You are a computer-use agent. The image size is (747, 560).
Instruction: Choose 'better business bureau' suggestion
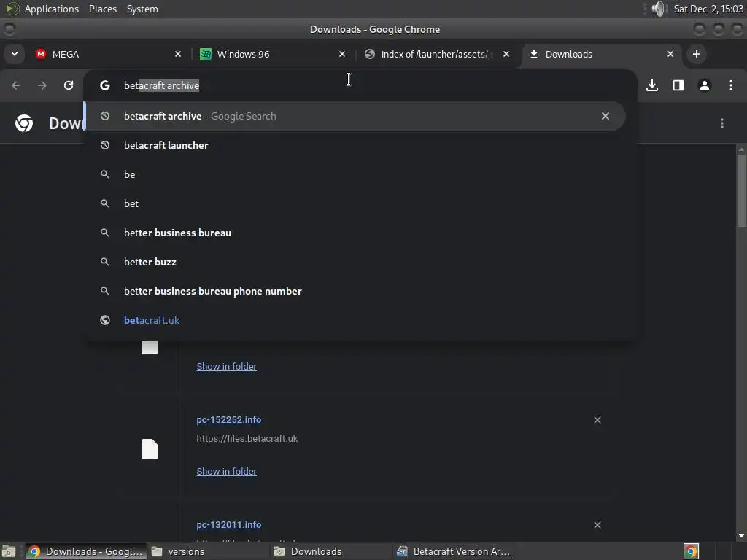(x=355, y=233)
